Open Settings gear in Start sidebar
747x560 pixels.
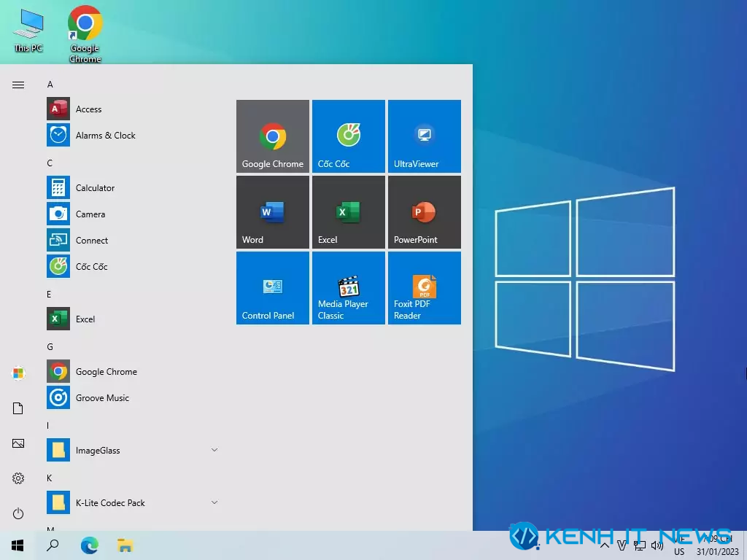coord(18,478)
